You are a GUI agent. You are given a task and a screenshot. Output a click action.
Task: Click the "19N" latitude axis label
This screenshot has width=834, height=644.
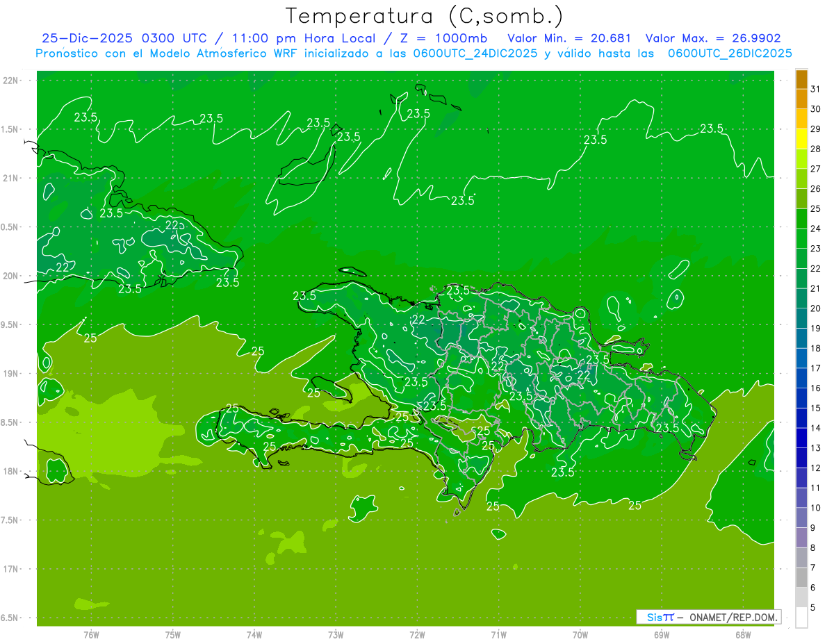(10, 374)
